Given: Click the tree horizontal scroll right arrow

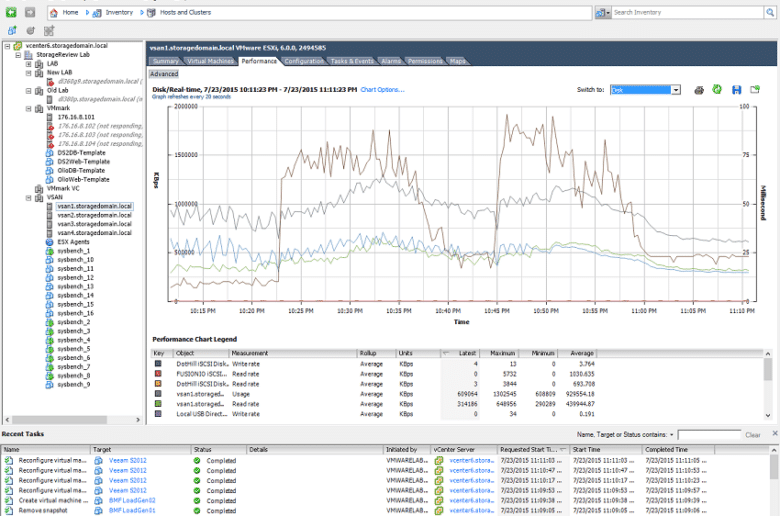Looking at the screenshot, I should (x=138, y=420).
